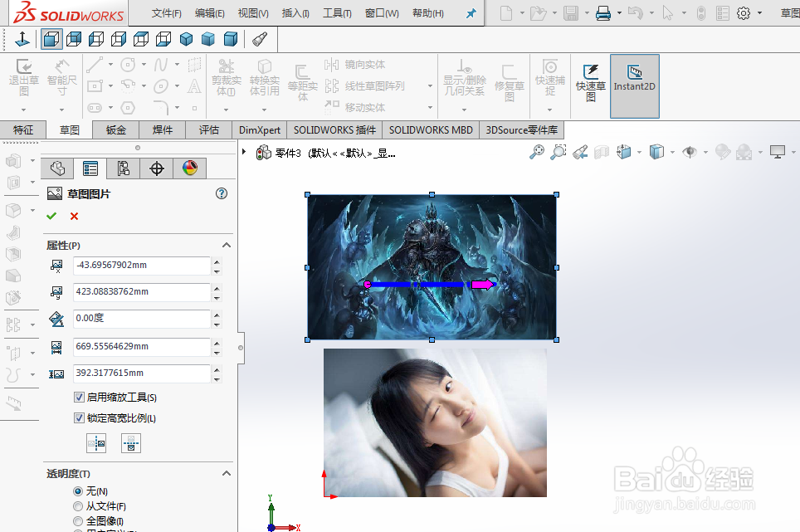Open DimXpertManager crosshair tab

pyautogui.click(x=157, y=168)
